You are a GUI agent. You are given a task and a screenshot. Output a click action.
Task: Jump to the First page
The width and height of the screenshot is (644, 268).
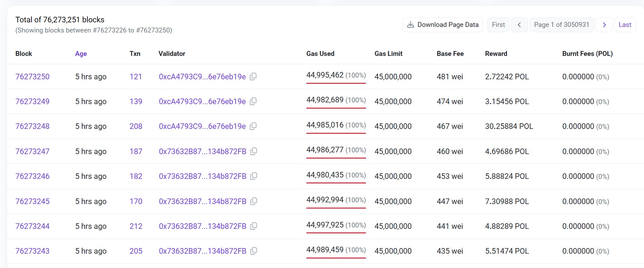pos(498,25)
